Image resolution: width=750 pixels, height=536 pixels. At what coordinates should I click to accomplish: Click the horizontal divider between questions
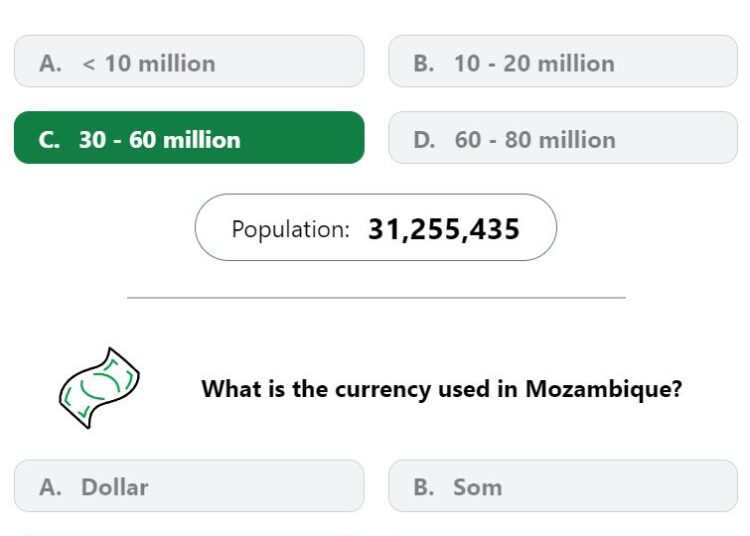click(x=376, y=297)
